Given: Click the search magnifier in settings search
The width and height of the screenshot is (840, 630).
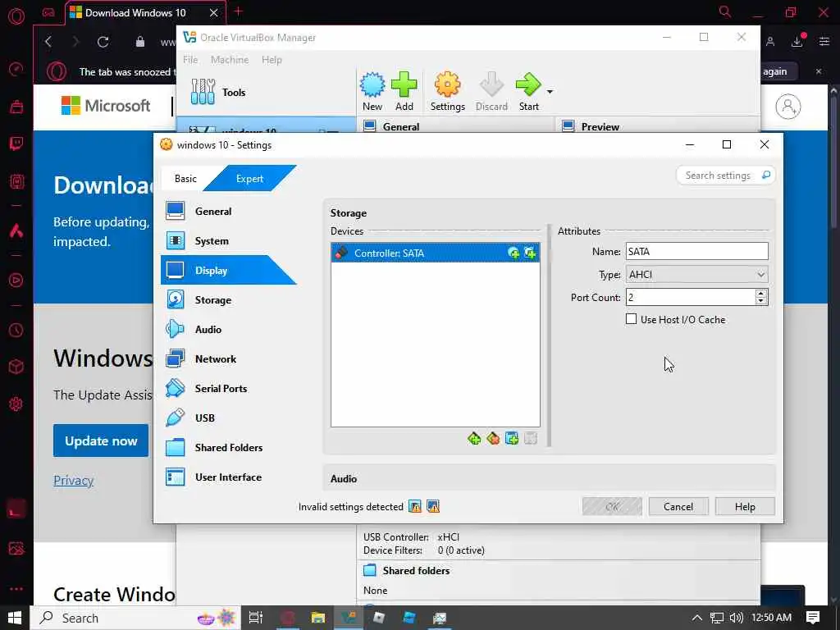Looking at the screenshot, I should 766,176.
